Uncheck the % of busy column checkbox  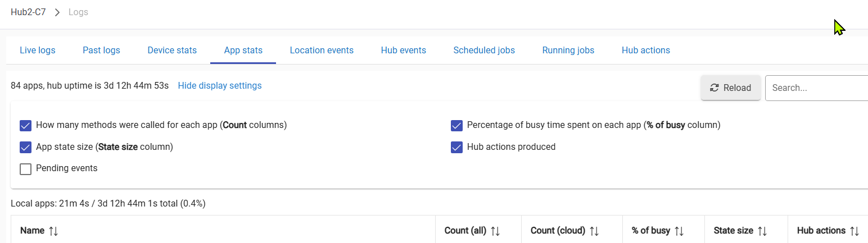click(x=456, y=125)
